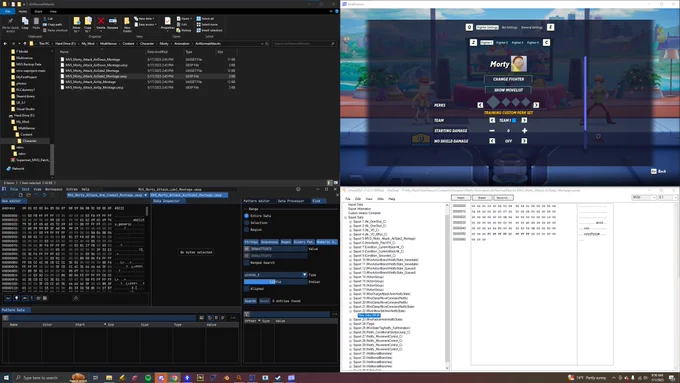Click the Reset button in Find panel

click(265, 301)
